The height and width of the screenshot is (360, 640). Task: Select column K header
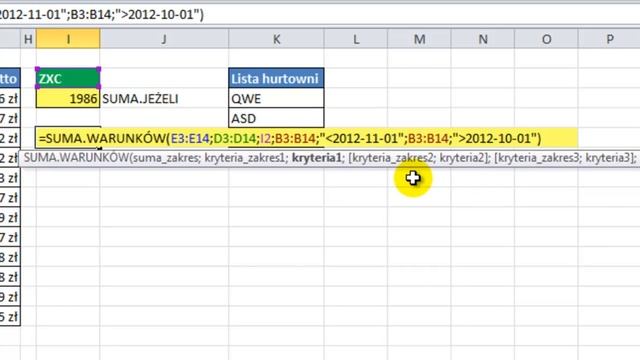(x=276, y=39)
